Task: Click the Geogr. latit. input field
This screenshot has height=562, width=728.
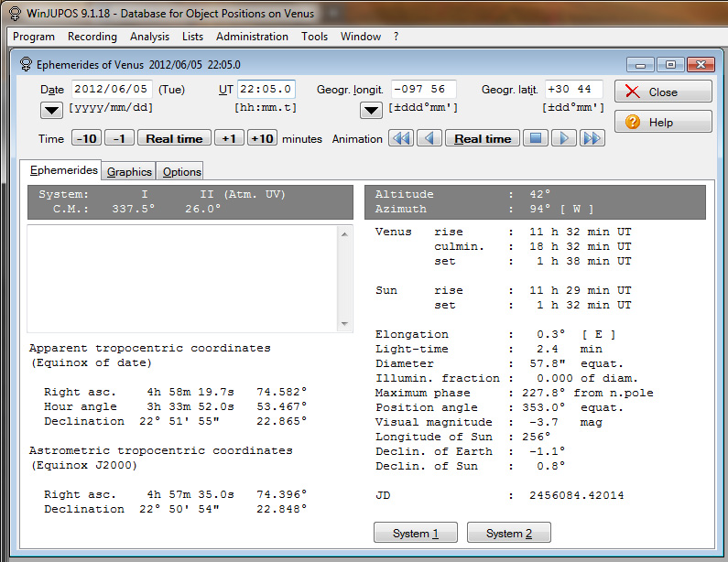Action: coord(573,90)
